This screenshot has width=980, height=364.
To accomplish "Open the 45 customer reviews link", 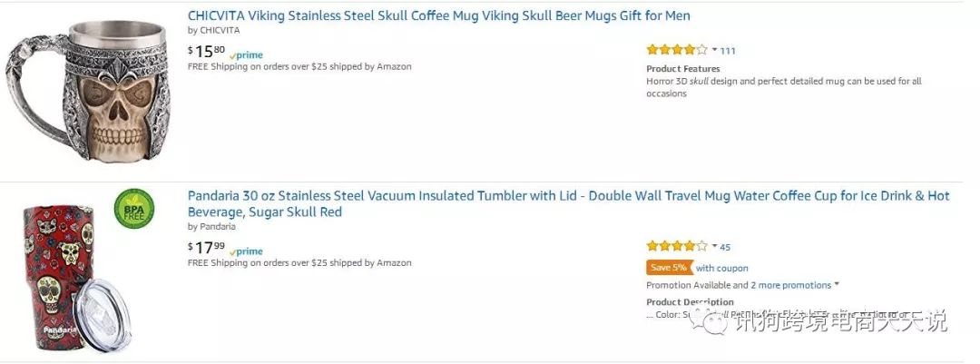I will point(725,247).
